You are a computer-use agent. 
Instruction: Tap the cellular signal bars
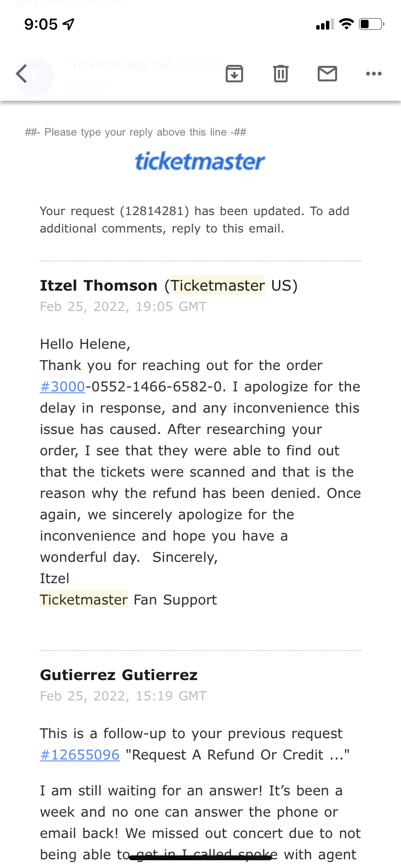[324, 25]
